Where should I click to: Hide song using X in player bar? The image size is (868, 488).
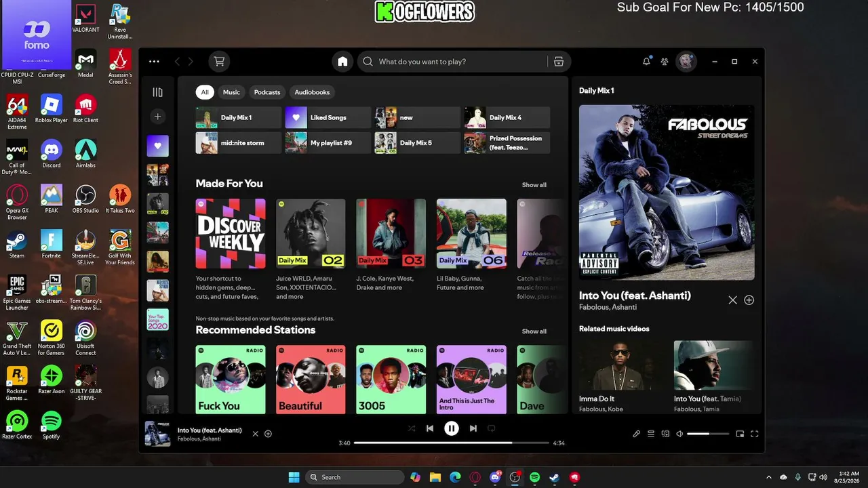point(255,434)
